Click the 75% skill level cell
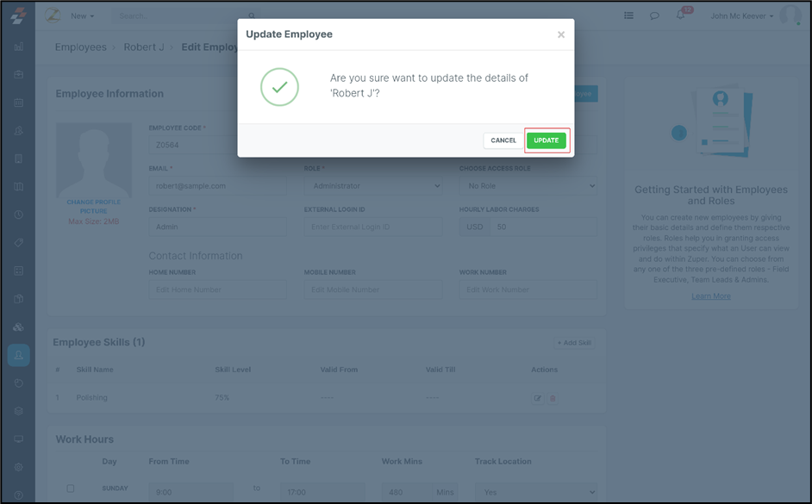 [222, 397]
